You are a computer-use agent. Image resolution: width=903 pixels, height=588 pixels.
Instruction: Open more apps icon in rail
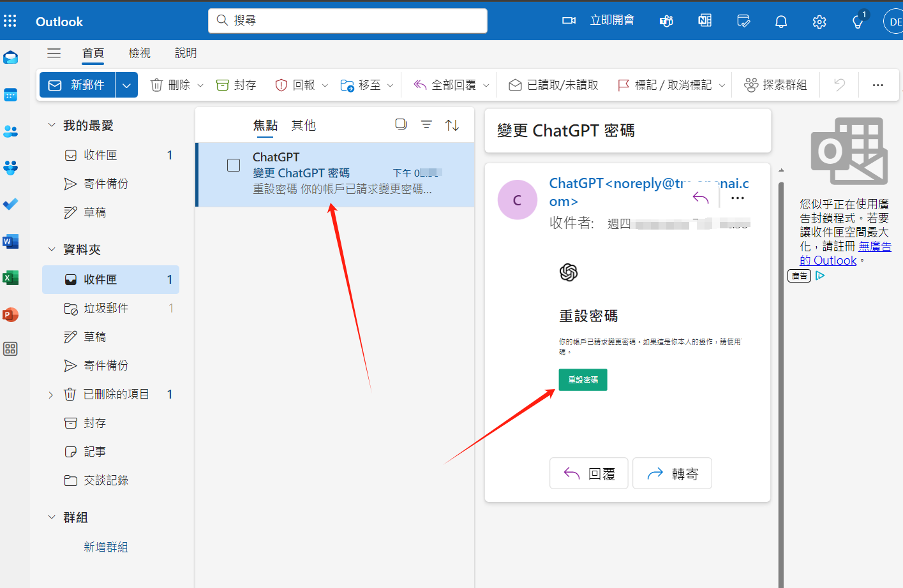click(x=10, y=349)
